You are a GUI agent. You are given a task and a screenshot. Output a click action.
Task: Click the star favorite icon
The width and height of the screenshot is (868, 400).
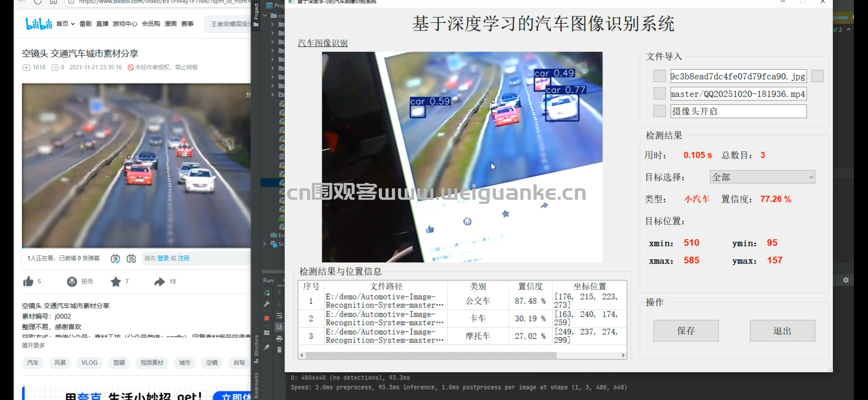point(116,282)
